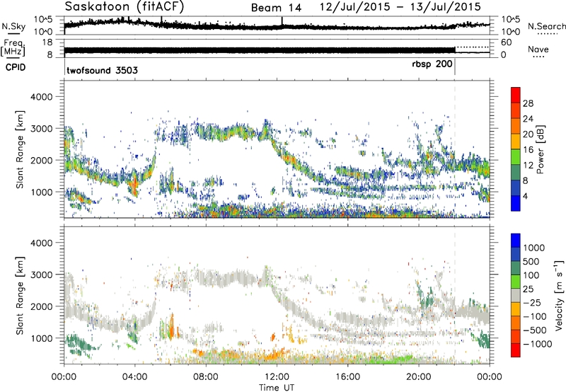
Task: Click the 'CPID' row label
Action: point(16,67)
